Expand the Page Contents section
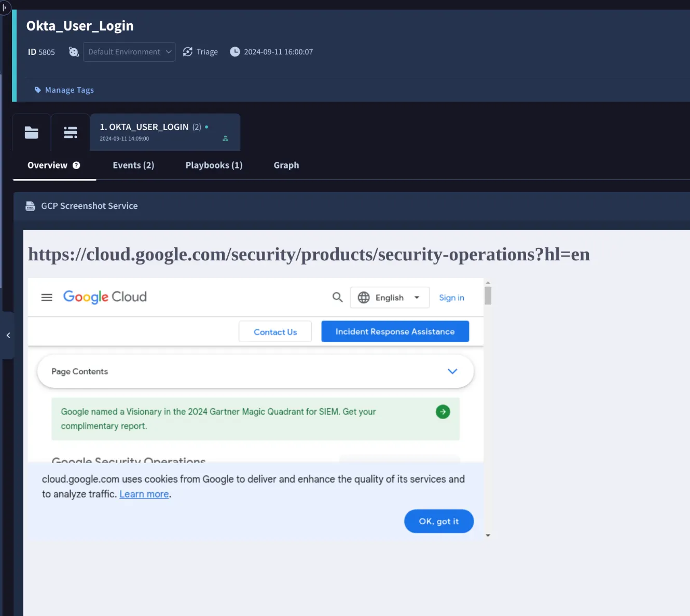690x616 pixels. click(x=452, y=371)
